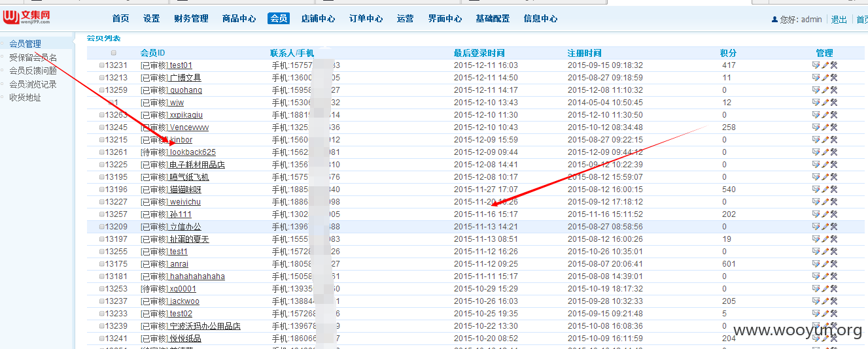Image resolution: width=868 pixels, height=349 pixels.
Task: Open the 运营 menu
Action: coord(405,19)
